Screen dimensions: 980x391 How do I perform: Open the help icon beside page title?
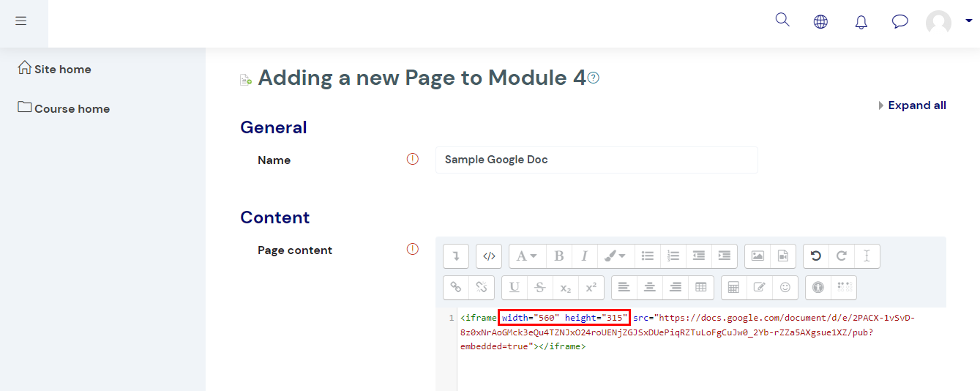[594, 78]
